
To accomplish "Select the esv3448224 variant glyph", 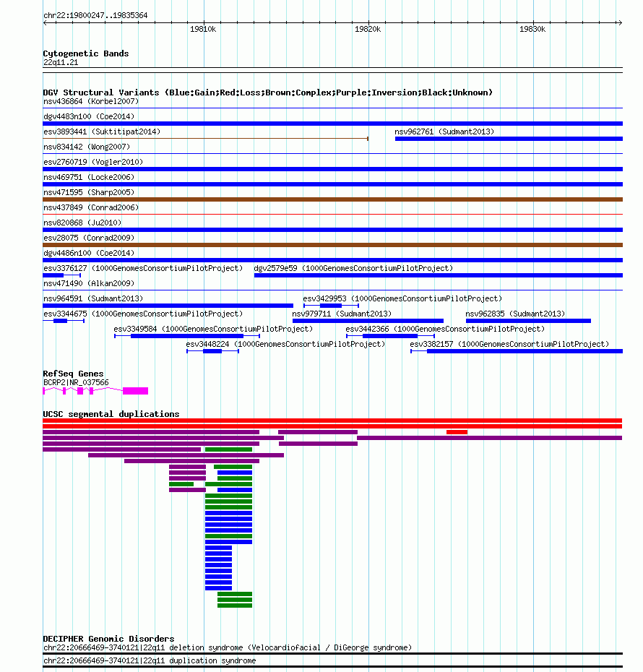I will coord(212,351).
